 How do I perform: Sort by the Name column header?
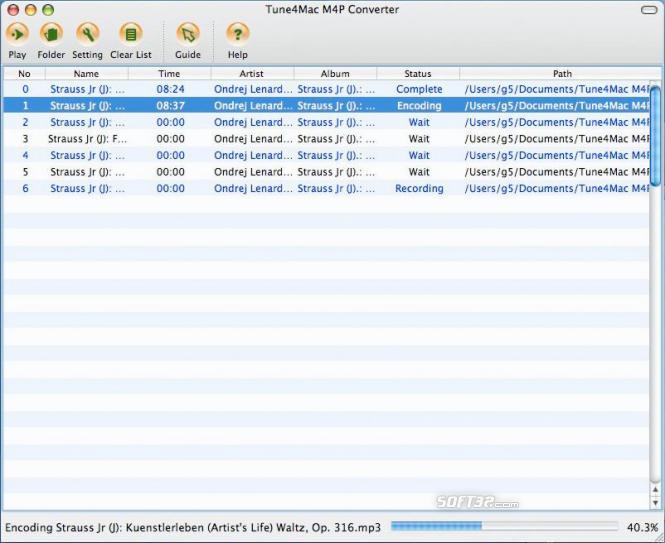[x=86, y=74]
